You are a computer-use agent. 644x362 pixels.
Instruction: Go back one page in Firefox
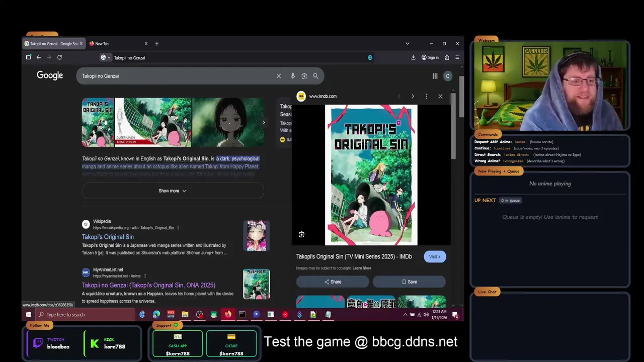point(39,57)
